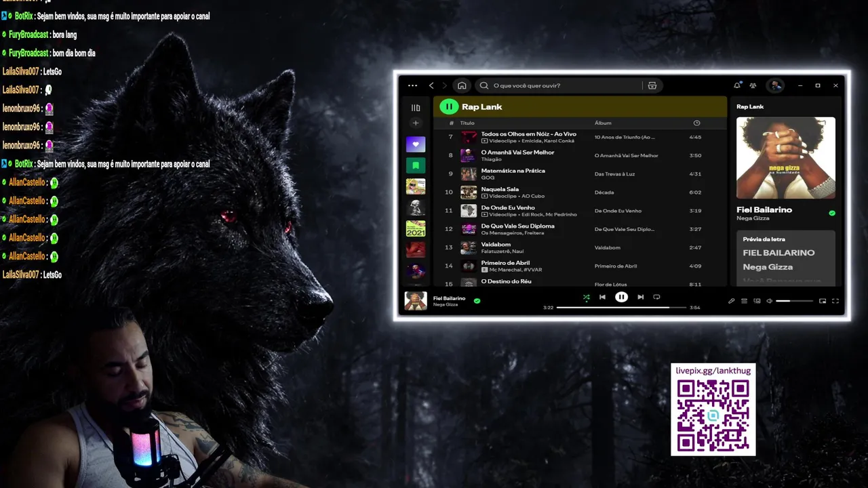Open artist link AO Cubo
This screenshot has height=488, width=868.
pos(533,196)
